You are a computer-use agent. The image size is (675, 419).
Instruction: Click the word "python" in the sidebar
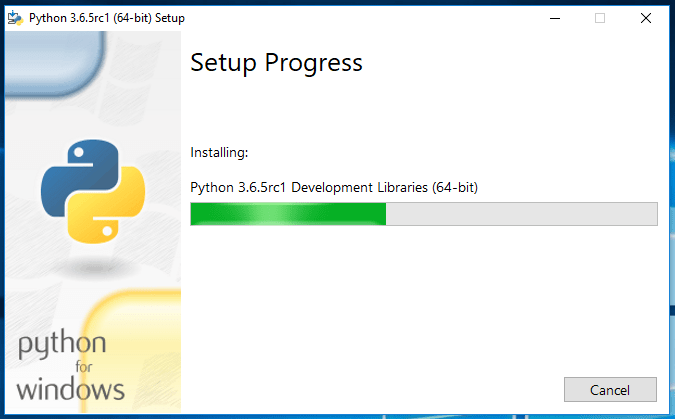[x=63, y=347]
